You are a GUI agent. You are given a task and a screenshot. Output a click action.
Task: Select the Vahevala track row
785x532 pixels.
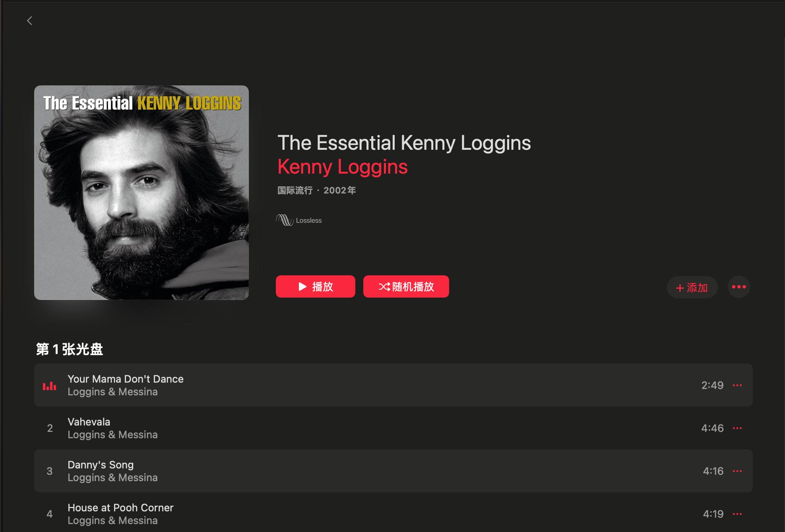393,428
